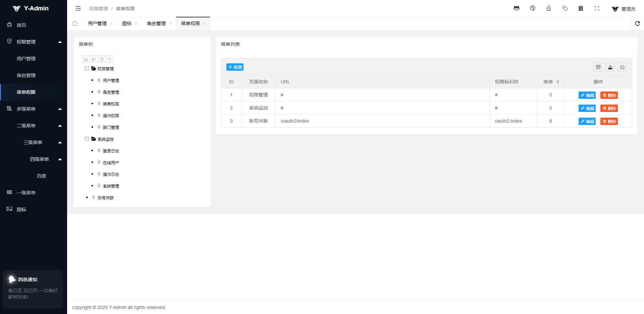The width and height of the screenshot is (644, 314).
Task: Toggle fullscreen mode icon
Action: pyautogui.click(x=597, y=8)
